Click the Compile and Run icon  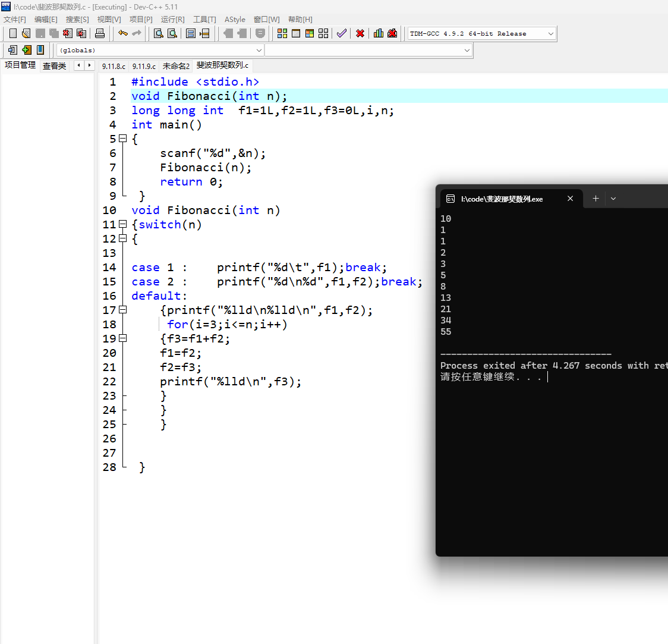click(310, 33)
